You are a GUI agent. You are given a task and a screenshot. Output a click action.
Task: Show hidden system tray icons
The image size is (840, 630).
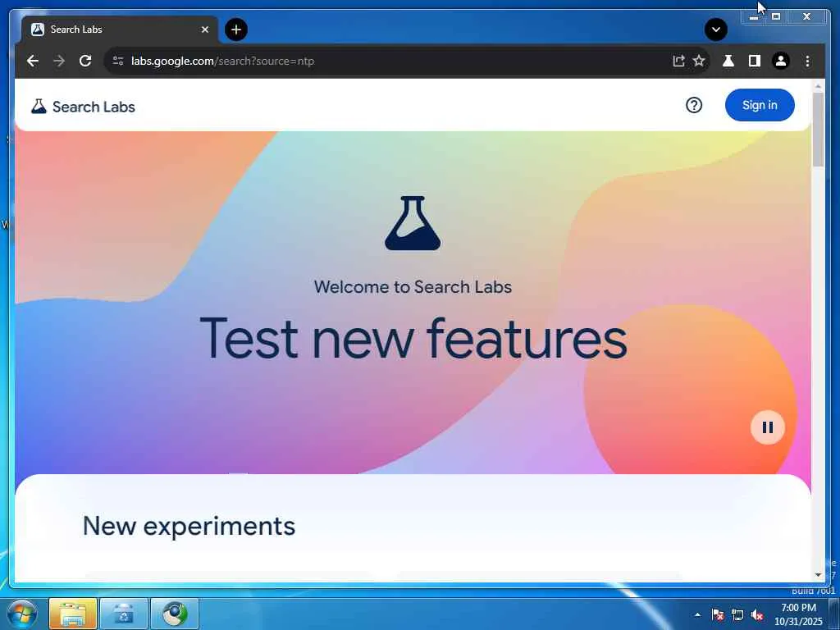(697, 614)
